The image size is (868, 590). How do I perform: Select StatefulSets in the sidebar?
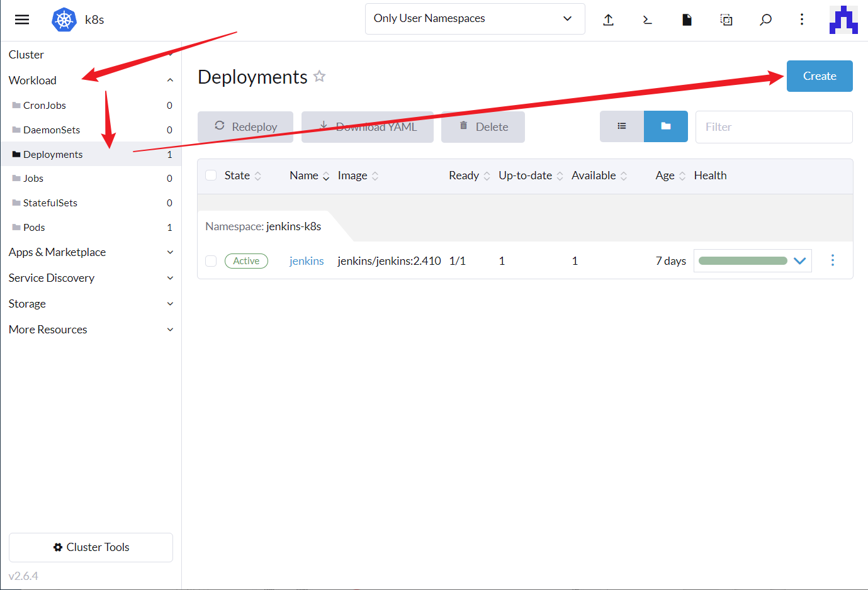click(50, 203)
